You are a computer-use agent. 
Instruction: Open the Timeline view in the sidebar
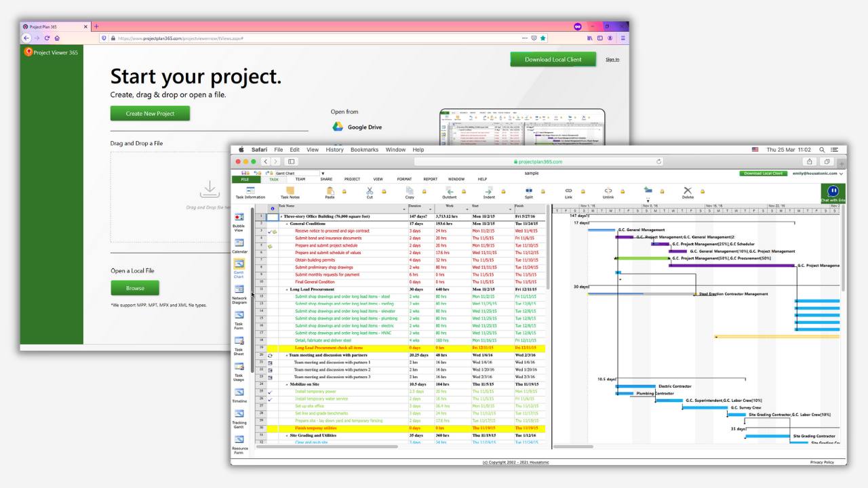[x=239, y=396]
